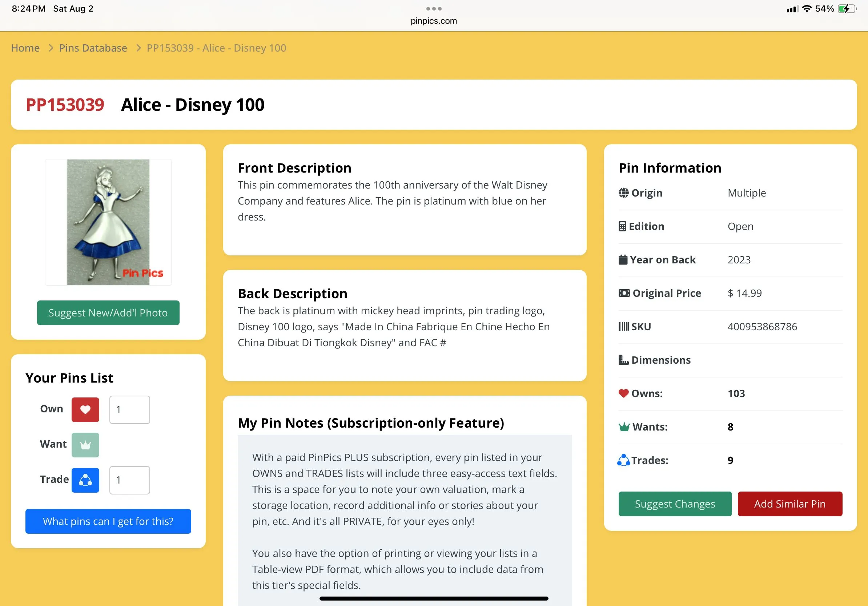Click the green crown icon beside Wants
Screen dimensions: 868x606
click(624, 427)
